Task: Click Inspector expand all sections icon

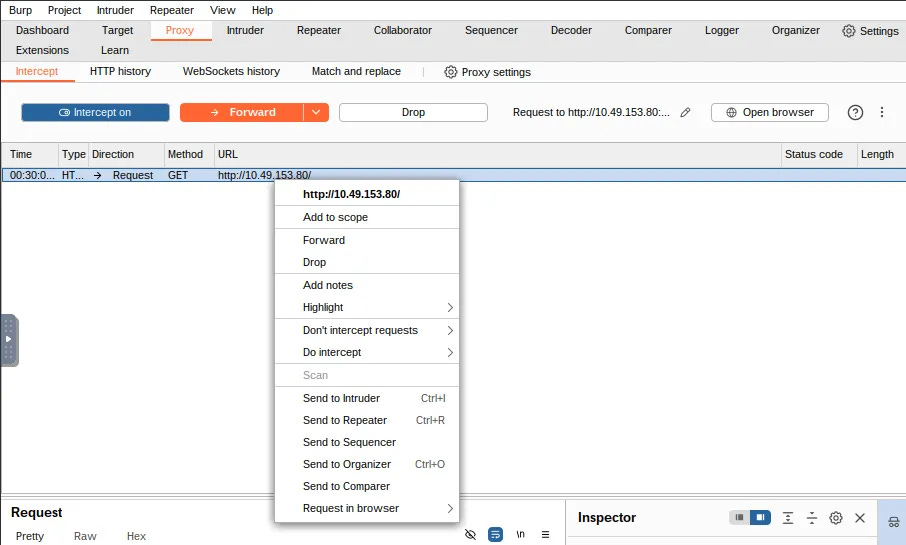Action: pos(788,518)
